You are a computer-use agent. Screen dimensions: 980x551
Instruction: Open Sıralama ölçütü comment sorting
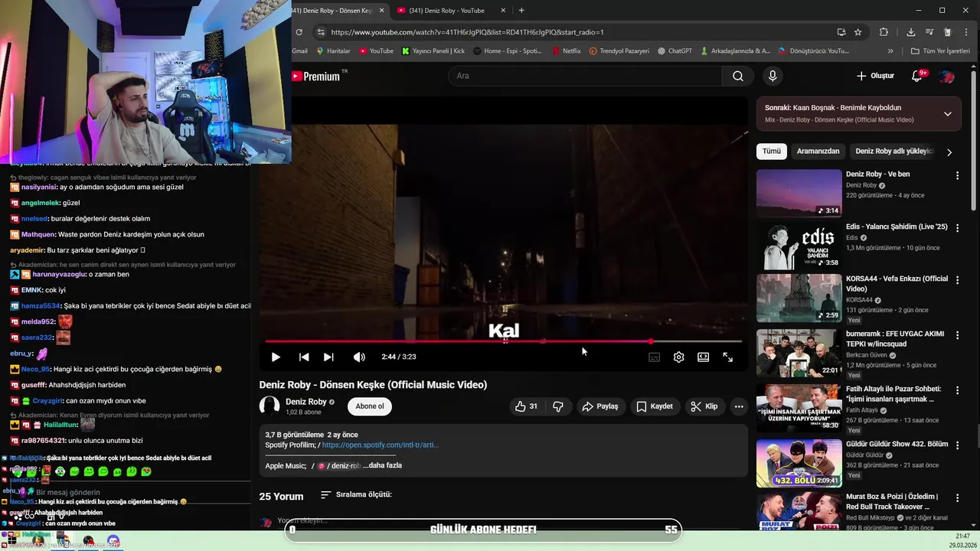[x=356, y=495]
